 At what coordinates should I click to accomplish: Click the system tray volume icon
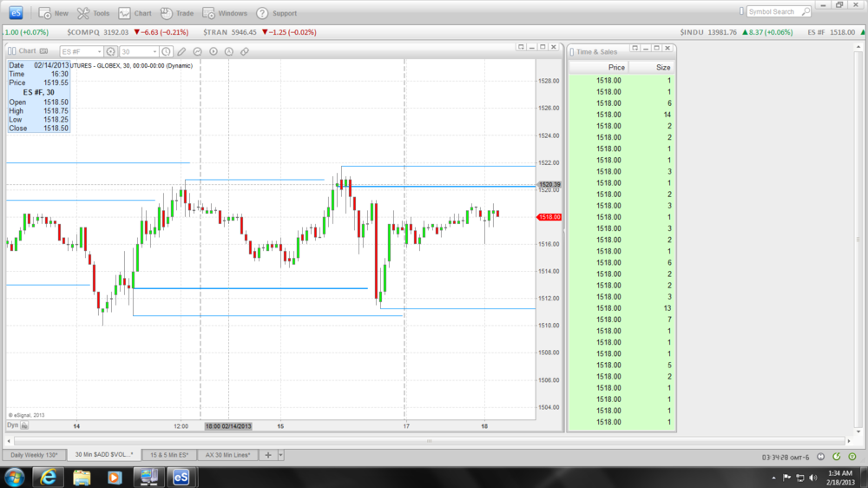coord(813,478)
